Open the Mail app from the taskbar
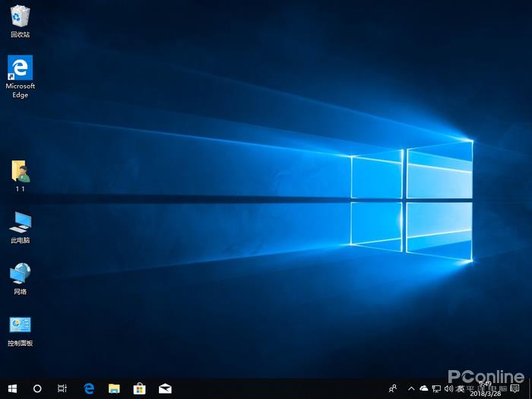The height and width of the screenshot is (399, 532). coord(165,388)
